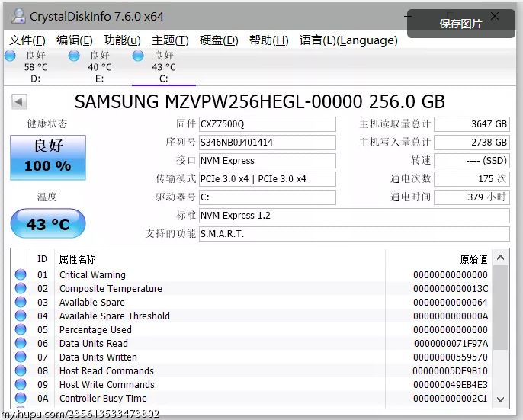Click the SMART list scroll up arrow
Image resolution: width=523 pixels, height=420 pixels.
pos(500,258)
